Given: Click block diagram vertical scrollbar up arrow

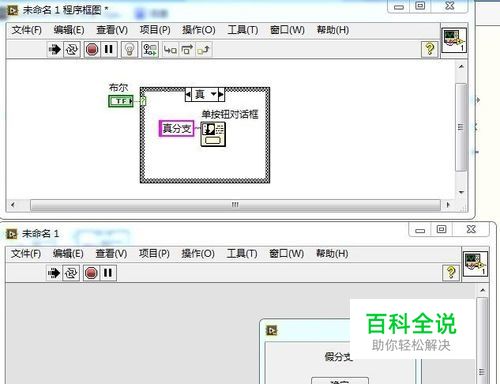Looking at the screenshot, I should click(461, 67).
